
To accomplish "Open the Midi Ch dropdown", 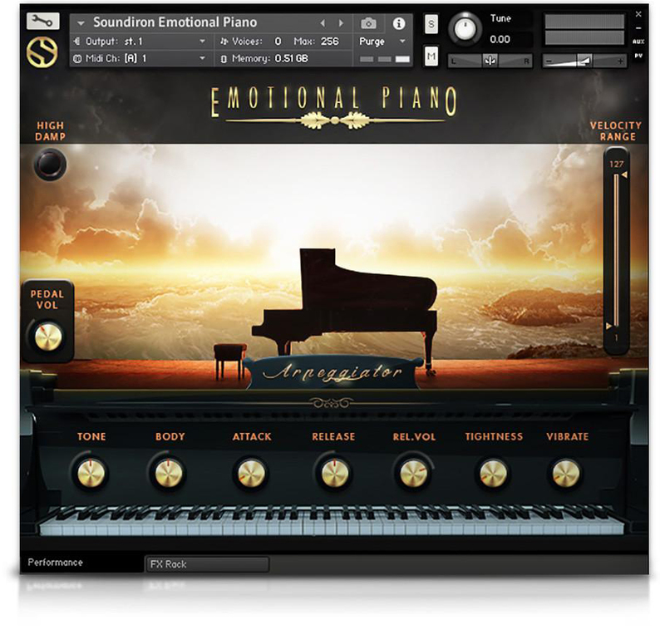I will point(140,58).
